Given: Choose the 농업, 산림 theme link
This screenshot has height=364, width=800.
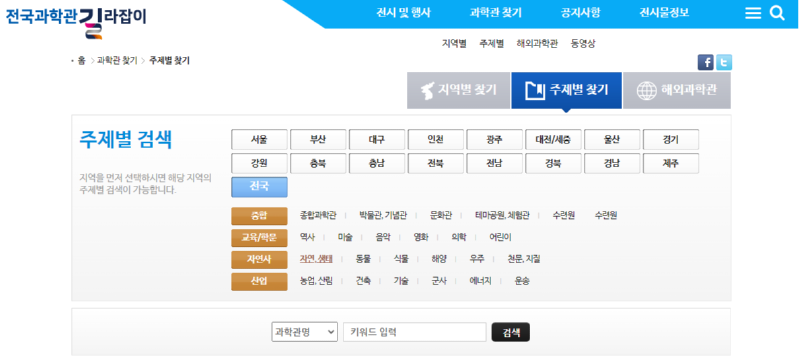Looking at the screenshot, I should tap(316, 281).
